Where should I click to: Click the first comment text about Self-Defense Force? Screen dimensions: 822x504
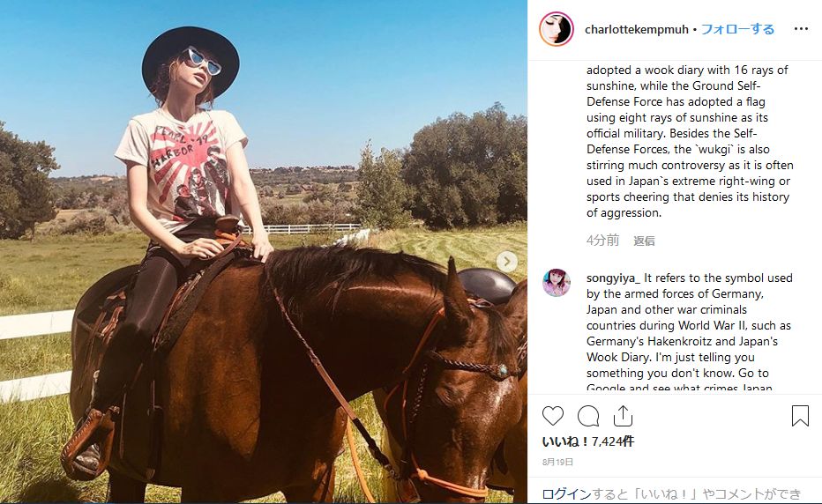click(690, 142)
